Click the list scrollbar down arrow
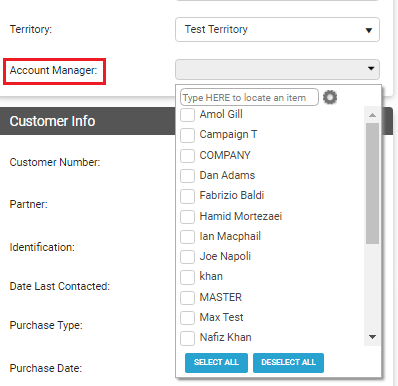 click(x=372, y=337)
